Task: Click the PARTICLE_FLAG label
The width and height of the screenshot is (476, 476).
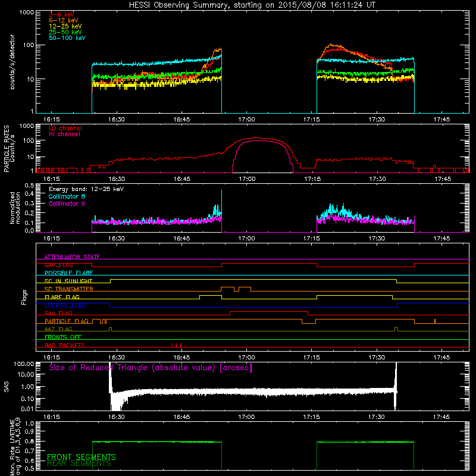Action: [67, 321]
